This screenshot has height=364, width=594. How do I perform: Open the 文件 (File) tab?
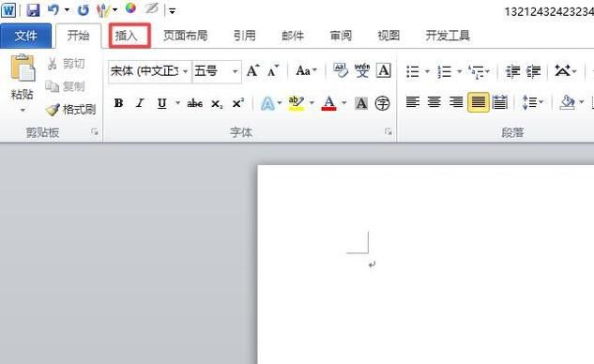click(25, 36)
